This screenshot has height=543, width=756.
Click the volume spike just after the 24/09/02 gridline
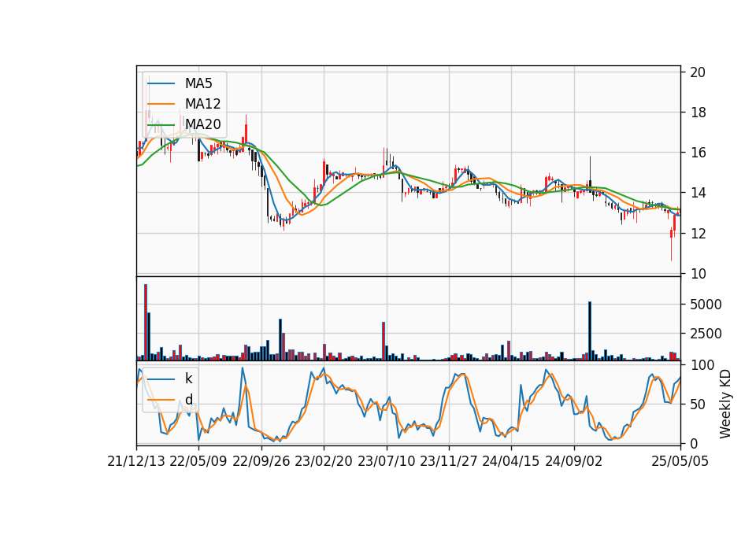pos(590,331)
